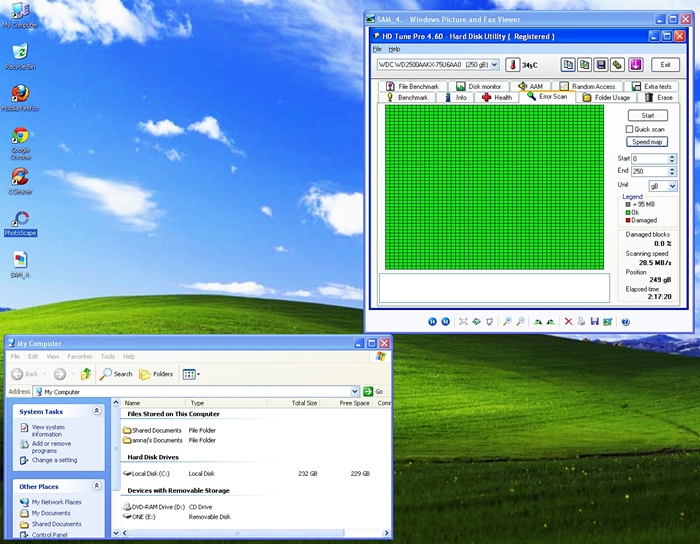Image resolution: width=700 pixels, height=544 pixels.
Task: Click the Actual Size icon in Picture Viewer
Action: [476, 321]
